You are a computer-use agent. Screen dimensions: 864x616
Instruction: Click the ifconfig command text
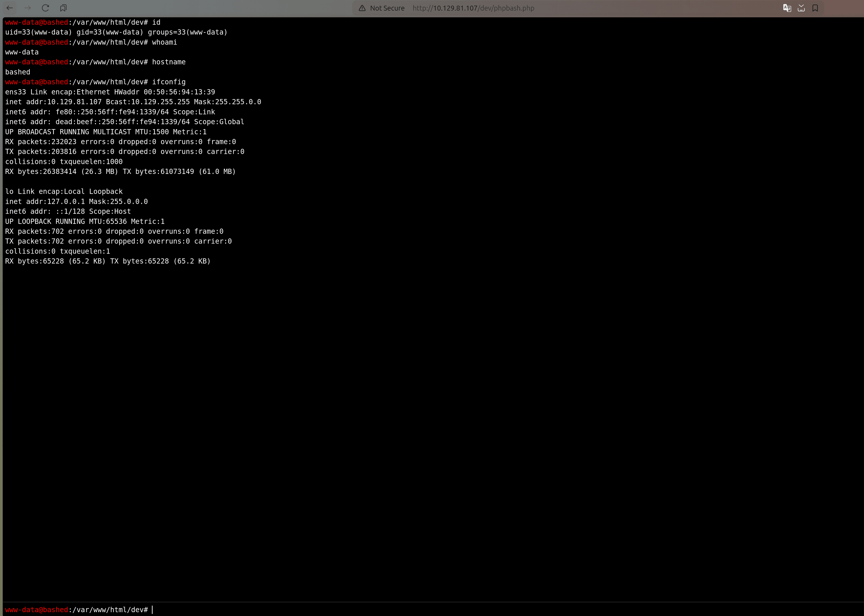168,81
